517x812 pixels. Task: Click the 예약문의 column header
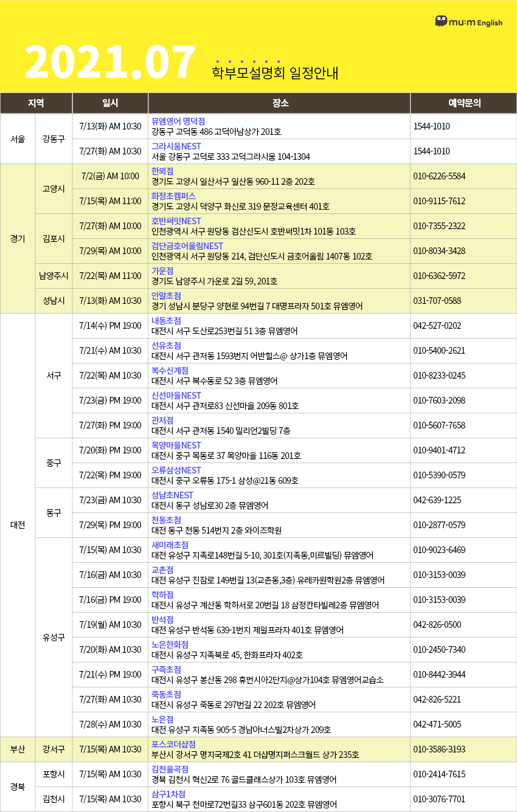pos(463,103)
